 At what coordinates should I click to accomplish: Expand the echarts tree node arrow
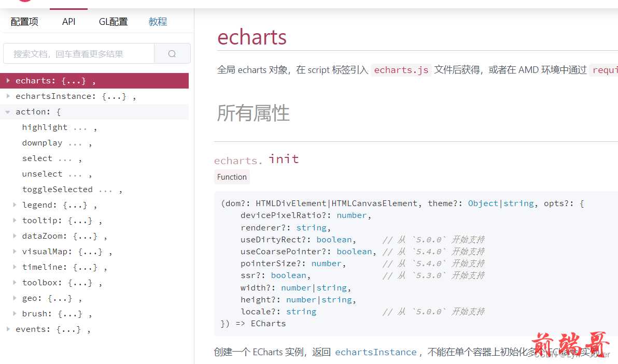pos(8,81)
